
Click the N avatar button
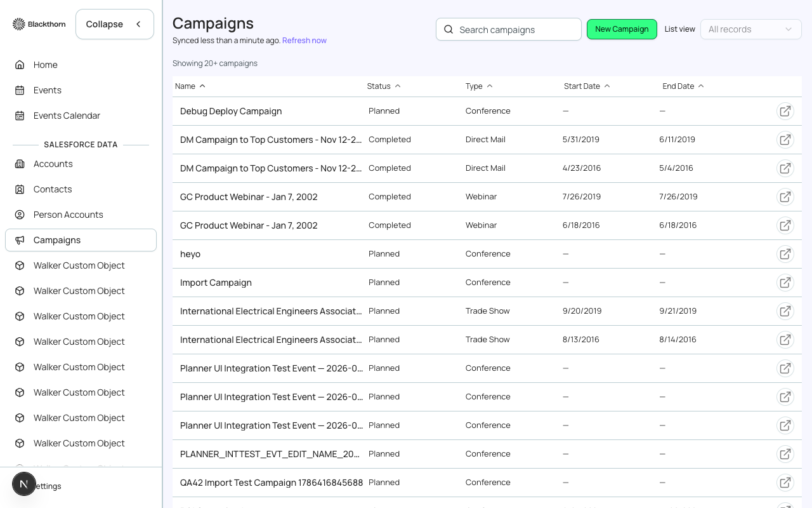pos(24,484)
